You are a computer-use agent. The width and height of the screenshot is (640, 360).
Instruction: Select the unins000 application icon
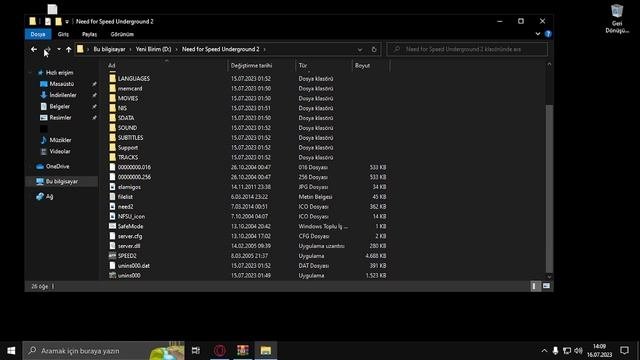(x=113, y=276)
